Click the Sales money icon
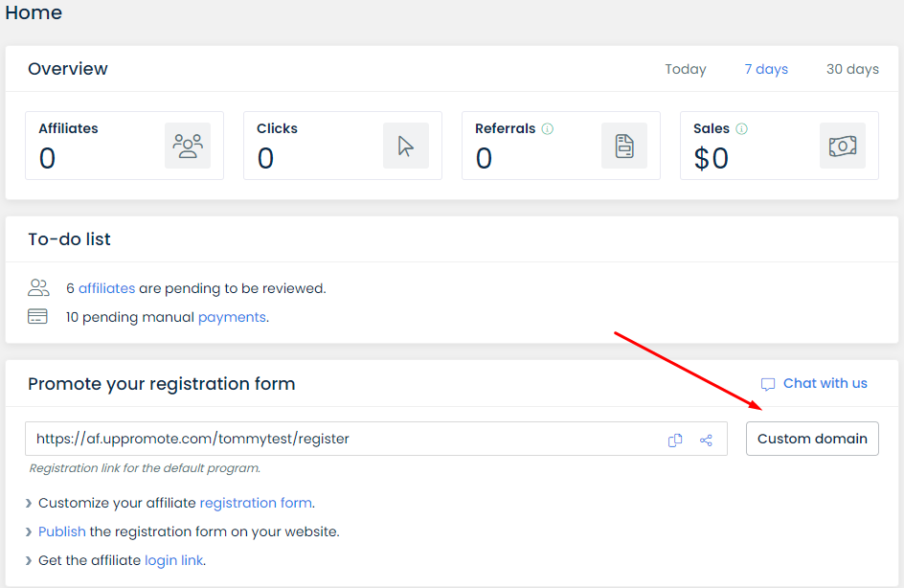Image resolution: width=904 pixels, height=588 pixels. (843, 146)
